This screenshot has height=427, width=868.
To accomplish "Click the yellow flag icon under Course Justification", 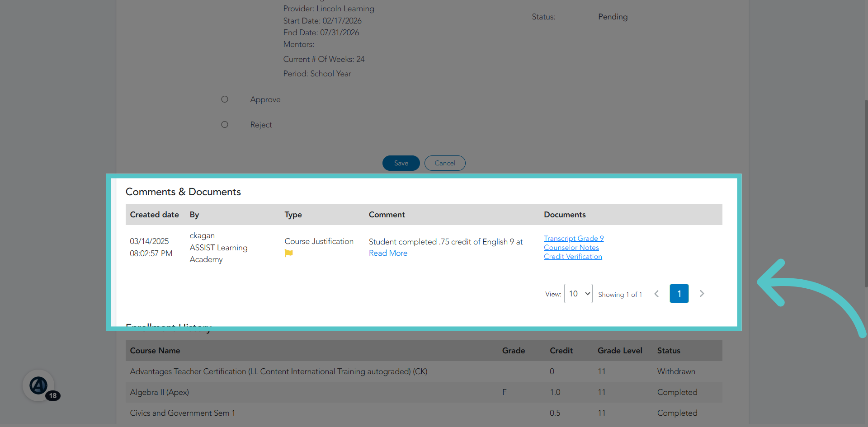I will tap(289, 253).
